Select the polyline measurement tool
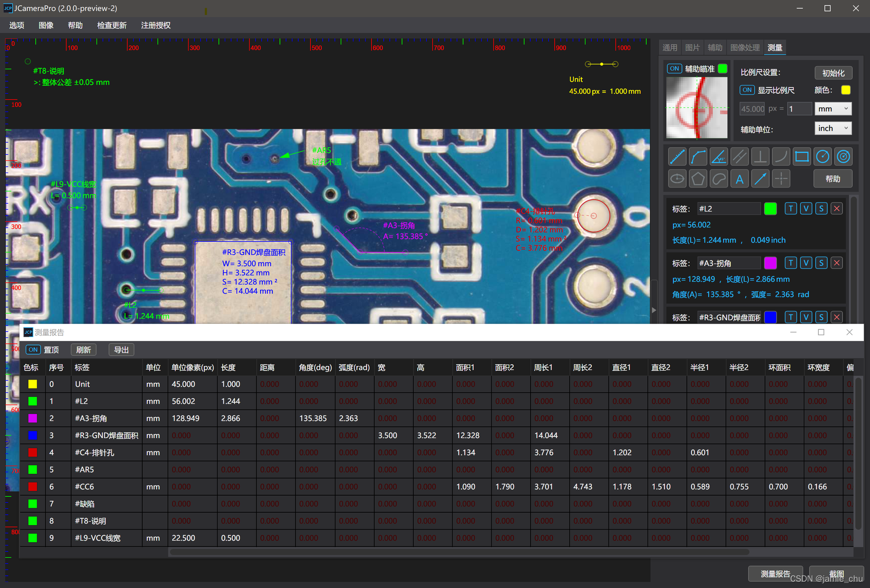 (698, 157)
